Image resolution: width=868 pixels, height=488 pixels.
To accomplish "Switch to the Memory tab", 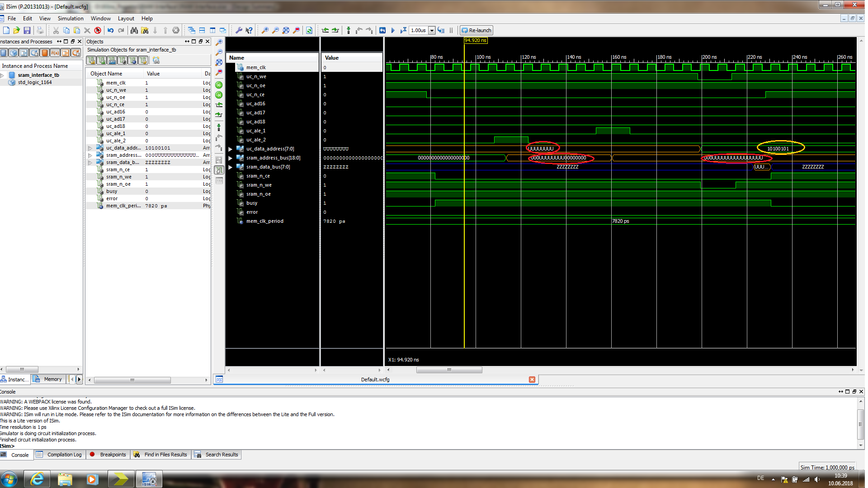I will coord(48,379).
